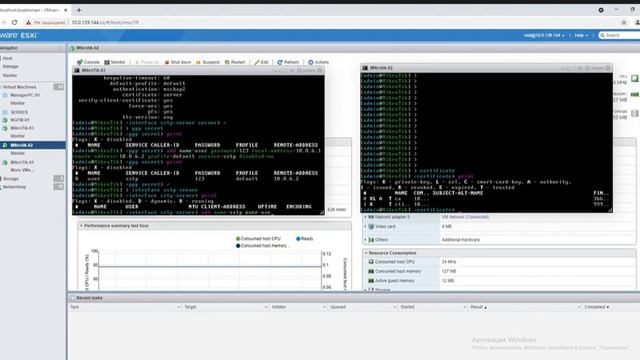Close the MikroTik-01 console window
The width and height of the screenshot is (640, 360).
[x=320, y=71]
